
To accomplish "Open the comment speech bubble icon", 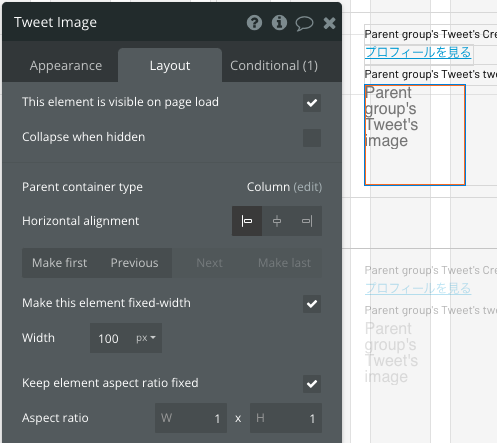I will point(304,23).
